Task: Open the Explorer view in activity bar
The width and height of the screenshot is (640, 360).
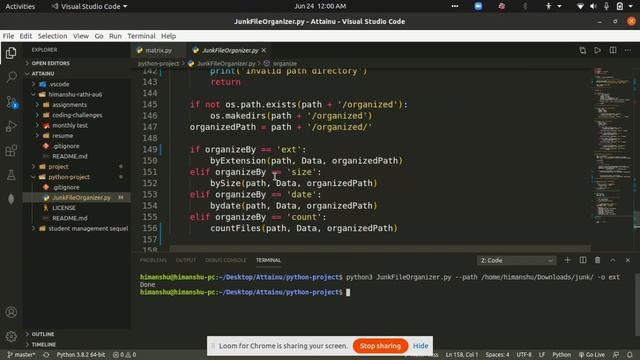Action: pos(11,53)
